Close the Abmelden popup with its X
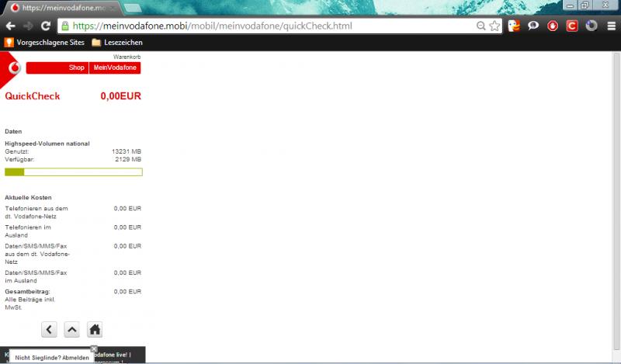The image size is (621, 364). tap(94, 349)
